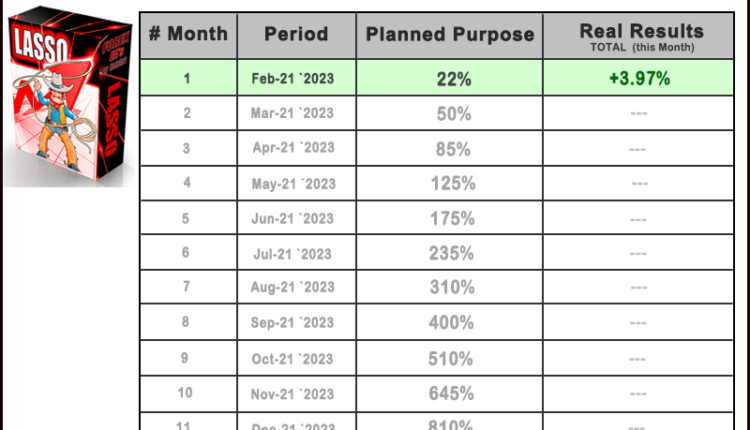750x430 pixels.
Task: Click the 510% planned purpose value
Action: 454,358
